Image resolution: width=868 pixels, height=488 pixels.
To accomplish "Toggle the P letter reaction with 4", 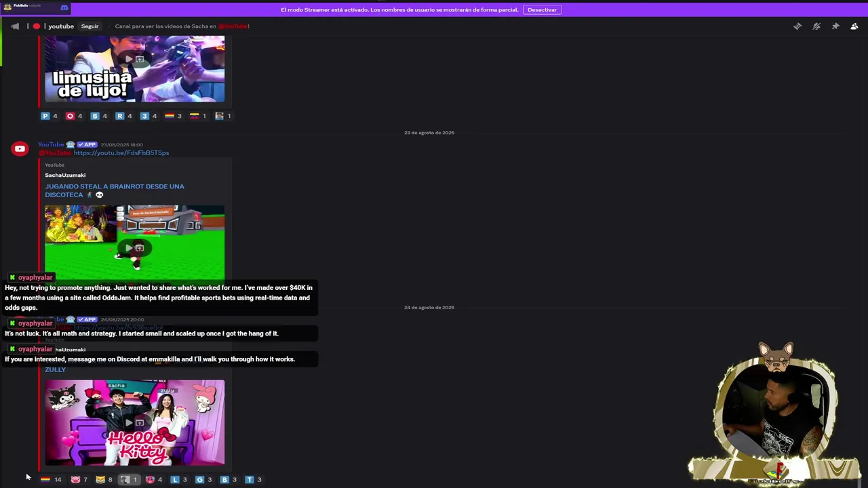I will point(50,116).
